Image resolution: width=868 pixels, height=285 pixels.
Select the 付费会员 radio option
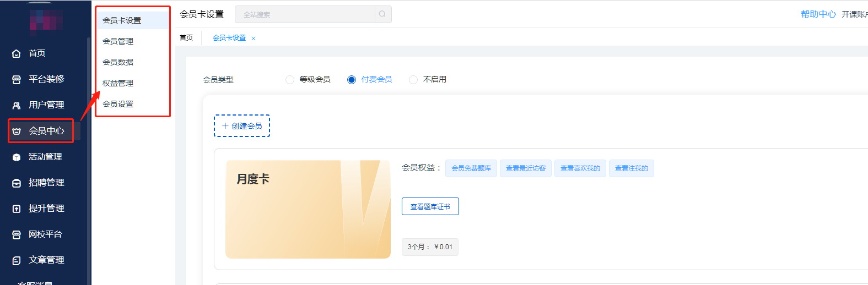pyautogui.click(x=352, y=80)
